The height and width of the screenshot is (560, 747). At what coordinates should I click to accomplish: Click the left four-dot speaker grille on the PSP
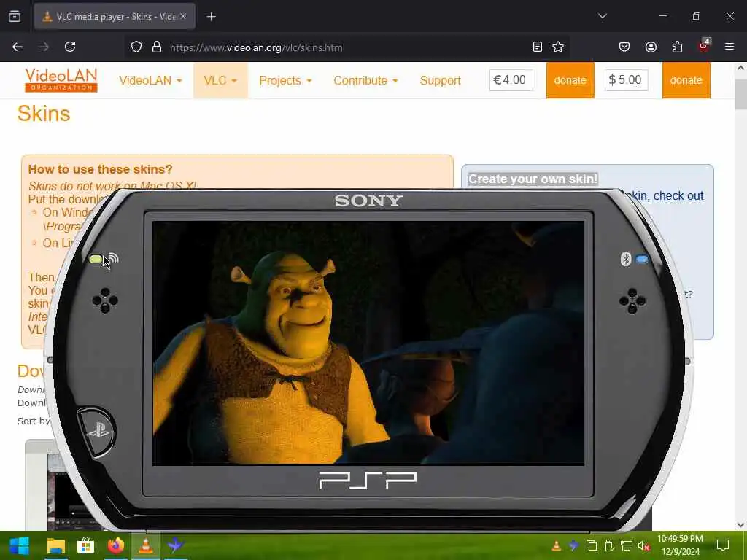(x=105, y=300)
